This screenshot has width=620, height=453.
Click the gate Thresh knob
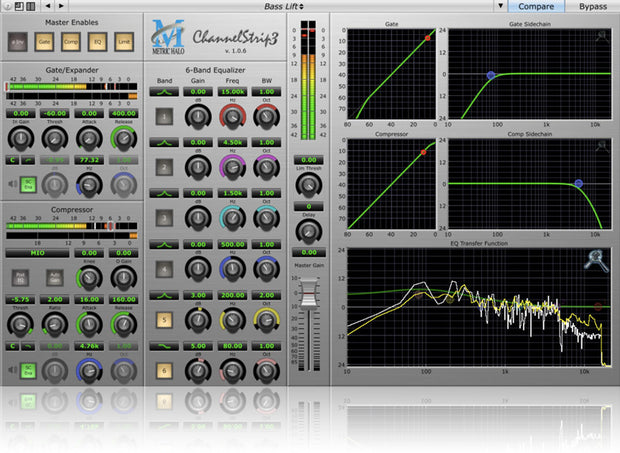point(55,138)
